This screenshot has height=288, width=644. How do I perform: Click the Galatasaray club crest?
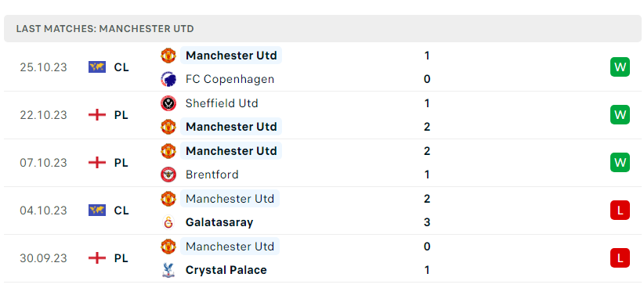[168, 222]
